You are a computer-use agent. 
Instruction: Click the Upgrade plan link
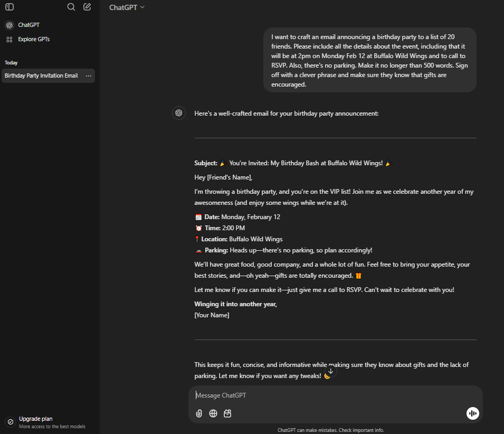(x=35, y=418)
